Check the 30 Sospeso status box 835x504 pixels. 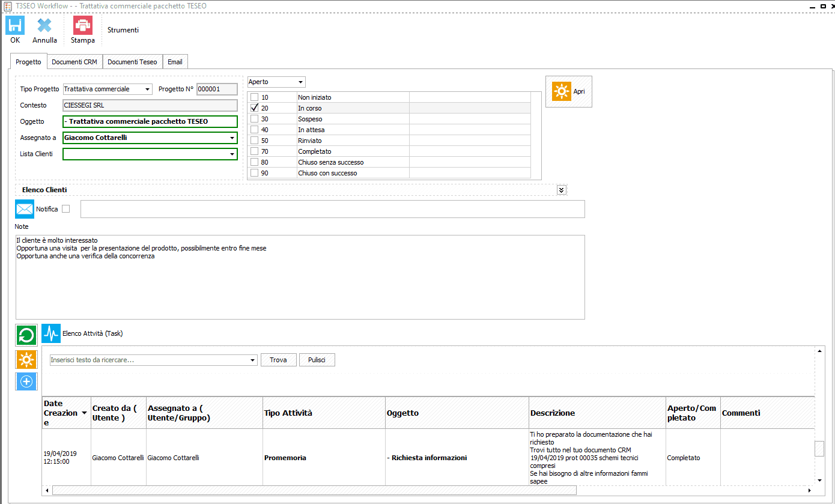255,119
